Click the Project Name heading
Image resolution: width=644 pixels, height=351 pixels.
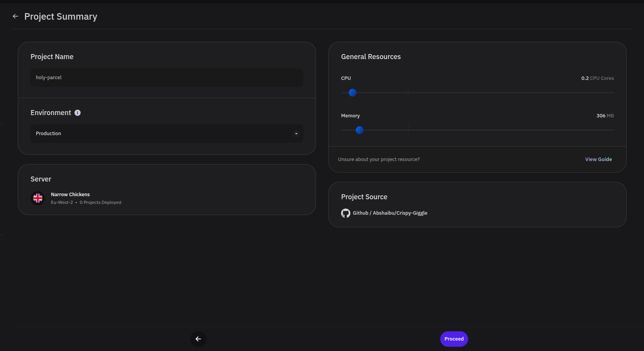[x=52, y=57]
